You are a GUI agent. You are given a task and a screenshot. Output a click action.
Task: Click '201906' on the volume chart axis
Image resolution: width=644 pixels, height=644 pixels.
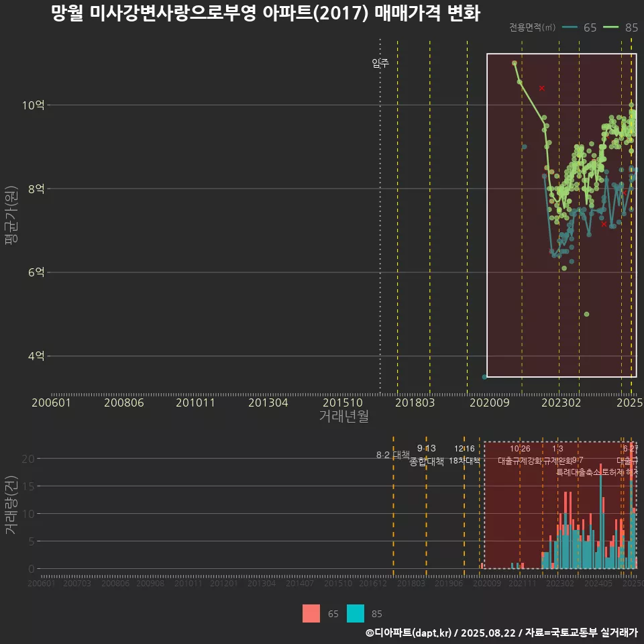pos(449,583)
